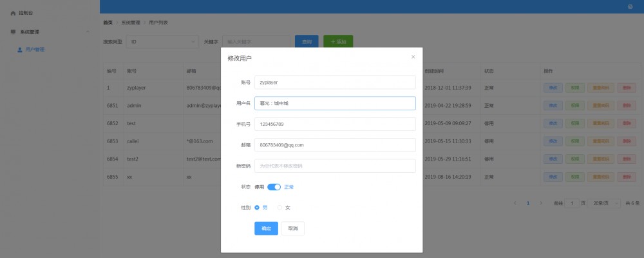This screenshot has width=644, height=258.
Task: Click 修改 in the 2019-04-22 admin row
Action: pos(553,106)
